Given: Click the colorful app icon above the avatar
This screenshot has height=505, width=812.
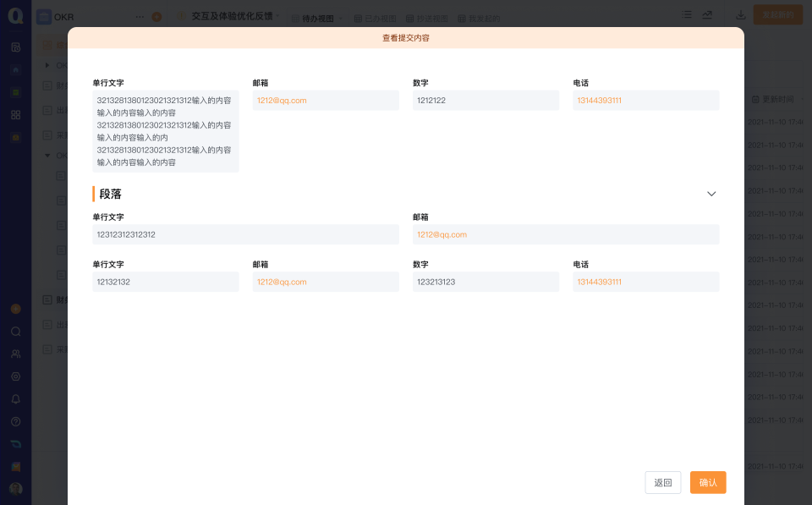Looking at the screenshot, I should click(x=15, y=467).
